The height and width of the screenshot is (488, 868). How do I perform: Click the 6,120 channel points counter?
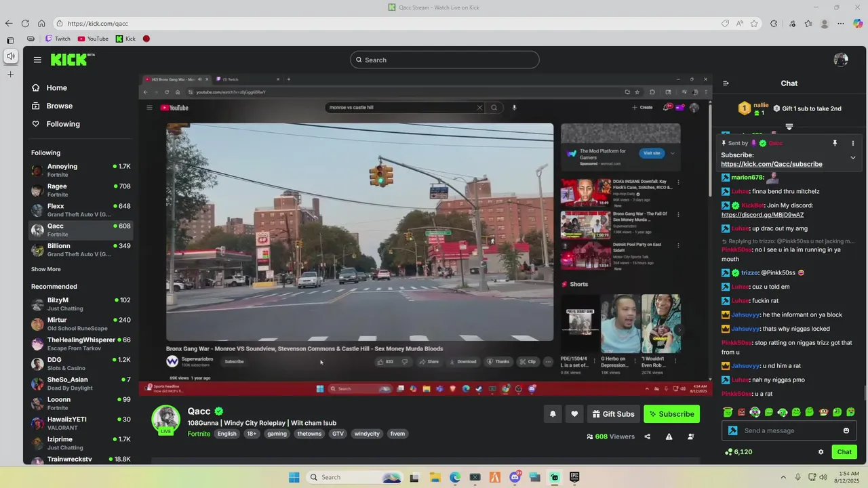[738, 451]
